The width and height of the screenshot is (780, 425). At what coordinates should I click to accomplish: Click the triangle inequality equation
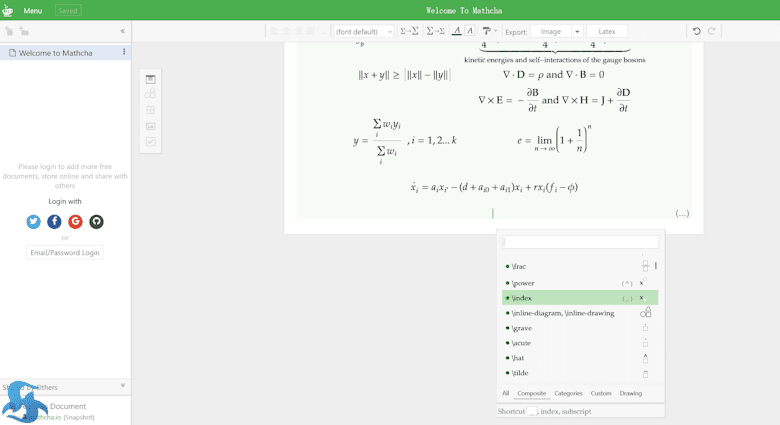[x=403, y=75]
